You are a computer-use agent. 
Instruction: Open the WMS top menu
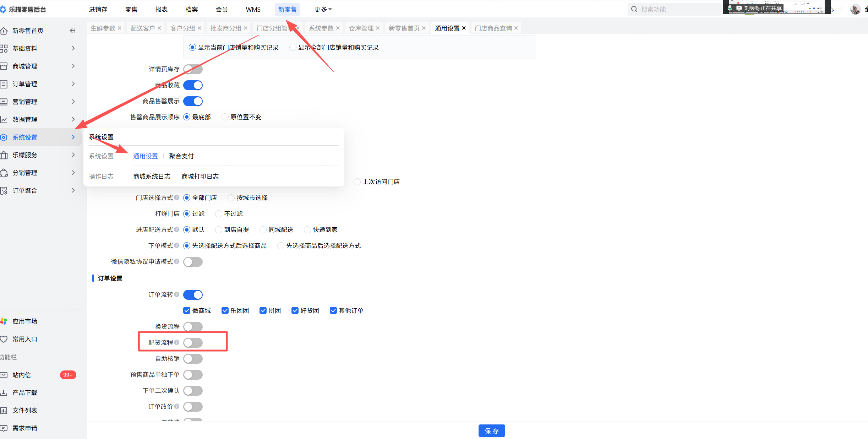pos(253,9)
